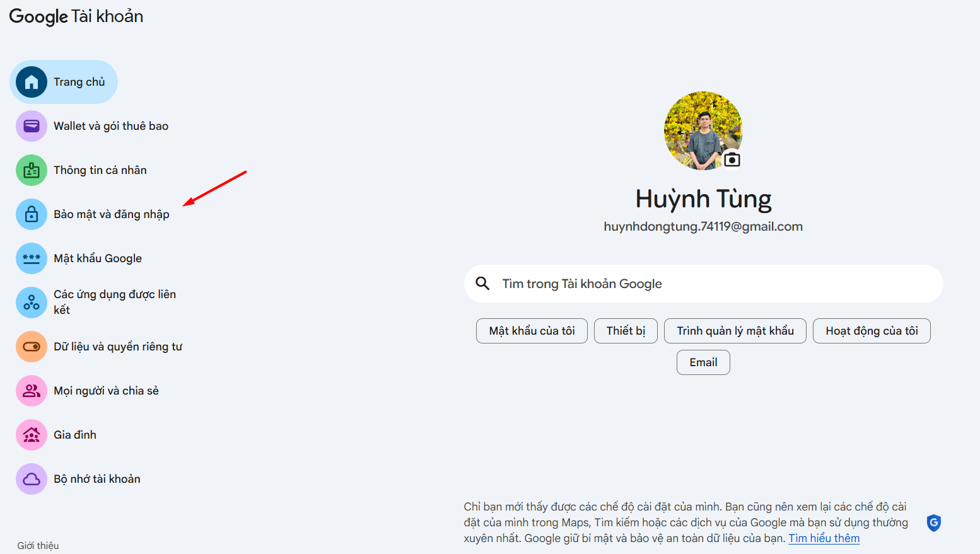Open the Trang chủ menu item
This screenshot has width=980, height=554.
[x=64, y=82]
